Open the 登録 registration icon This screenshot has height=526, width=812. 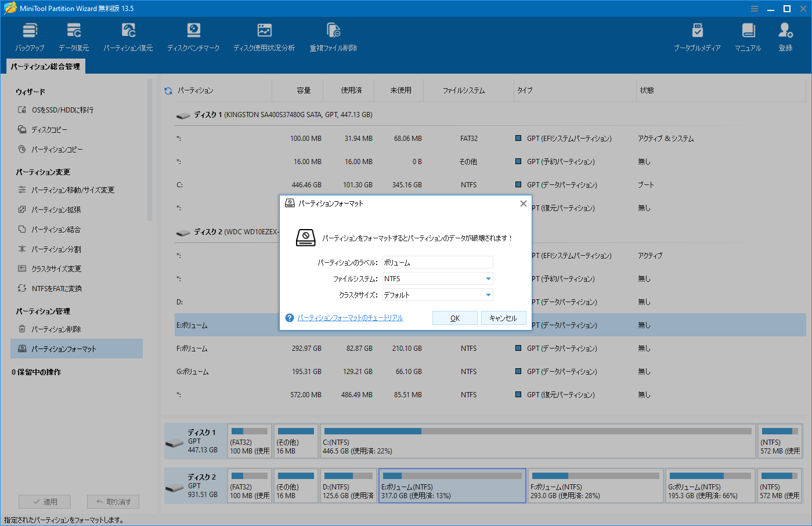(785, 35)
